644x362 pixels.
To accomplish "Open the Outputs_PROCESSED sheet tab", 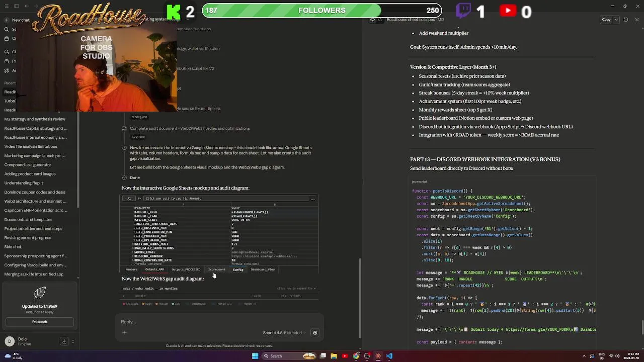I will pos(186,269).
